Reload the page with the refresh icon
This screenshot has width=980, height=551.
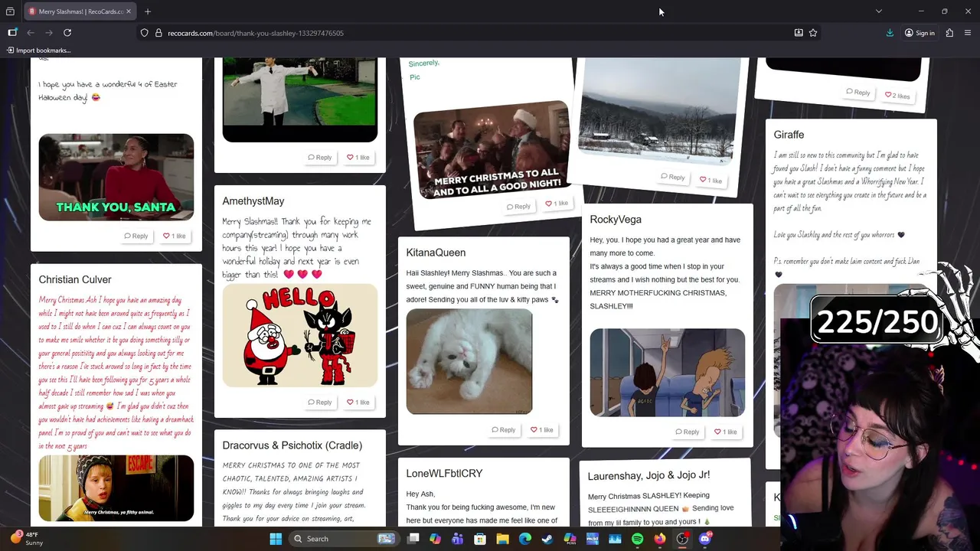pyautogui.click(x=67, y=33)
